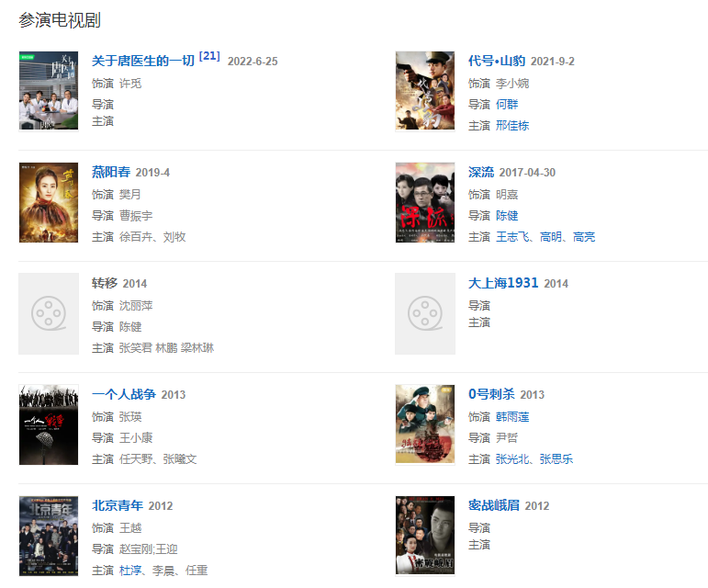Click the film reel placeholder for 大上海1931
Image resolution: width=708 pixels, height=588 pixels.
click(x=425, y=313)
